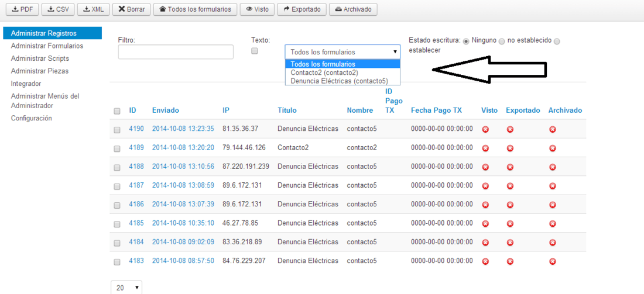Image resolution: width=644 pixels, height=294 pixels.
Task: Tick the checkbox for record 4183
Action: [x=117, y=262]
